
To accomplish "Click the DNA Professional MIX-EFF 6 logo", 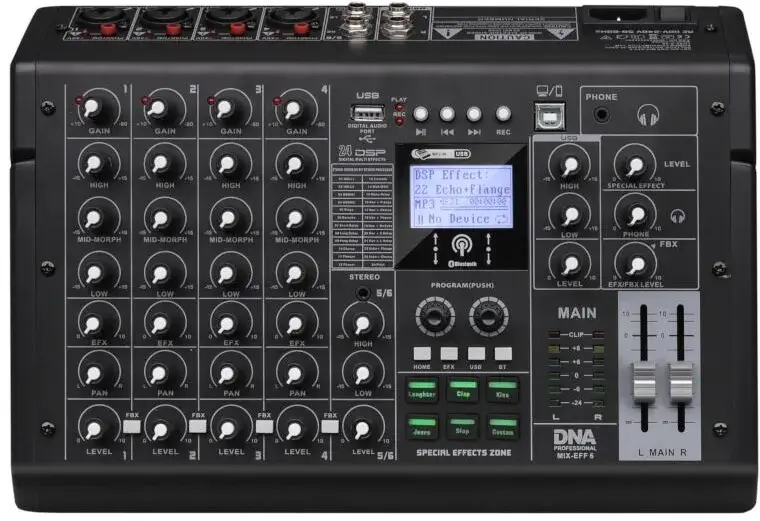I will pos(575,444).
